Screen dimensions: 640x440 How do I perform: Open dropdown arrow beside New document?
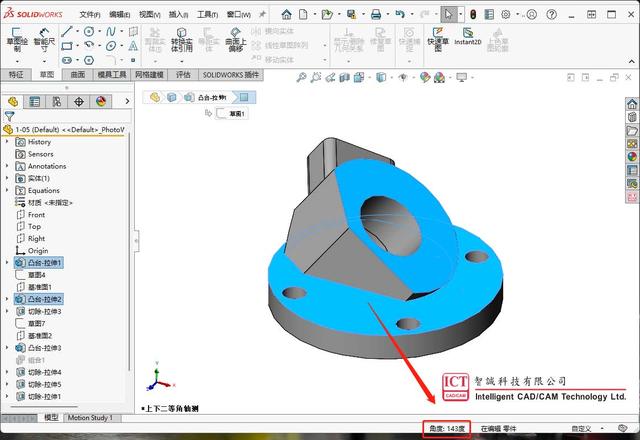[315, 15]
